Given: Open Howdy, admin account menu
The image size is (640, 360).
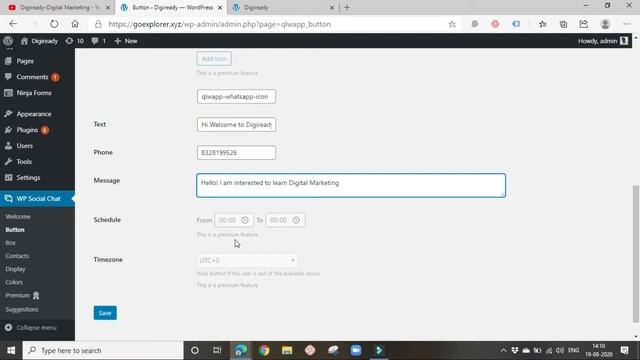Looking at the screenshot, I should 602,41.
